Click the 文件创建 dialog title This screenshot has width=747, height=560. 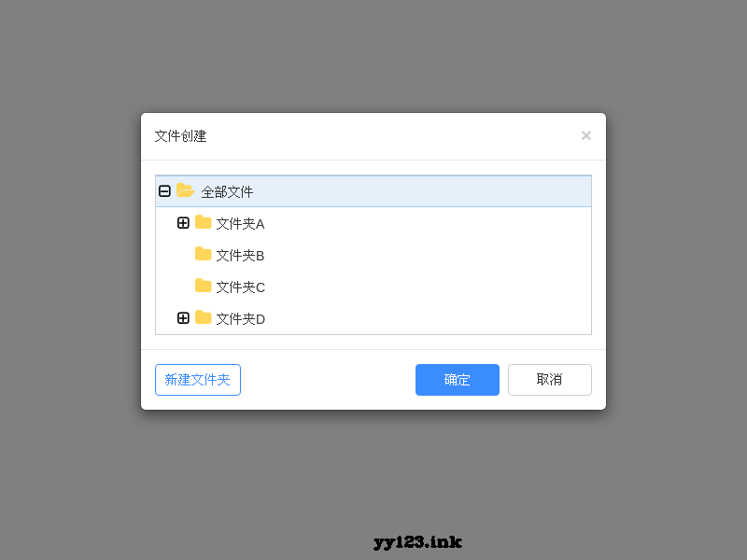tap(180, 135)
